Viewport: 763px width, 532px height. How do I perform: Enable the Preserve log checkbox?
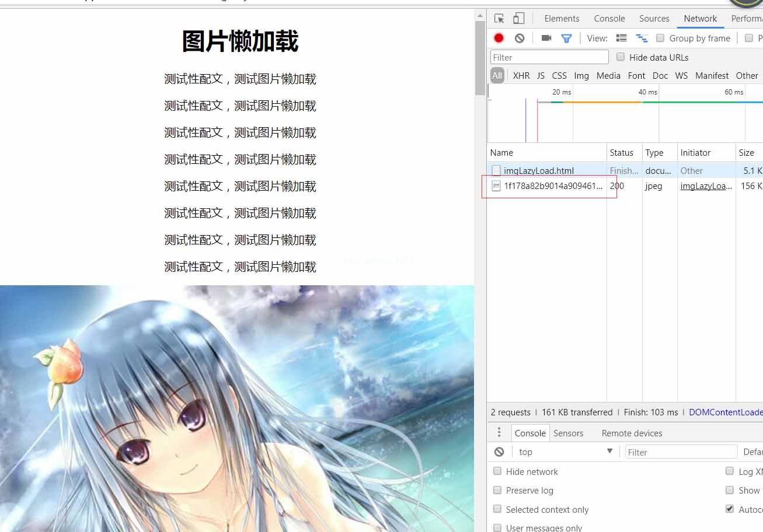click(497, 491)
